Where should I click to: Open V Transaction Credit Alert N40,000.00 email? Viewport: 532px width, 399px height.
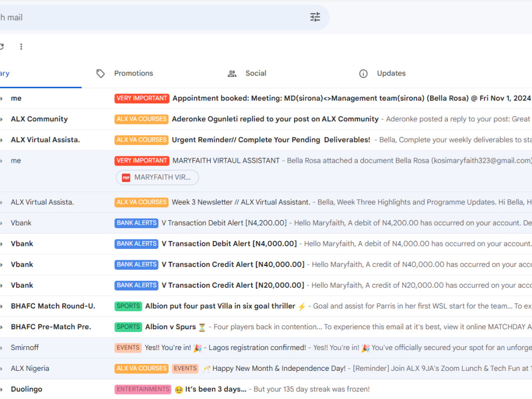(233, 264)
